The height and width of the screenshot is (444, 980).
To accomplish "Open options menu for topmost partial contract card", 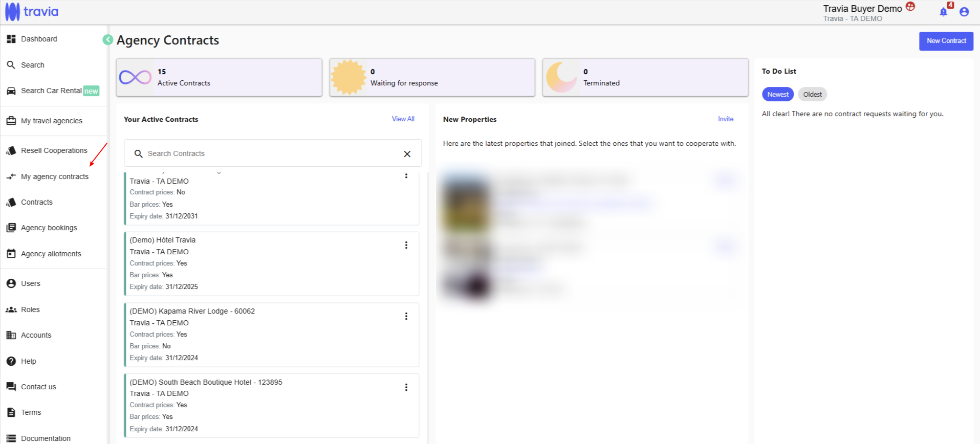I will click(406, 175).
